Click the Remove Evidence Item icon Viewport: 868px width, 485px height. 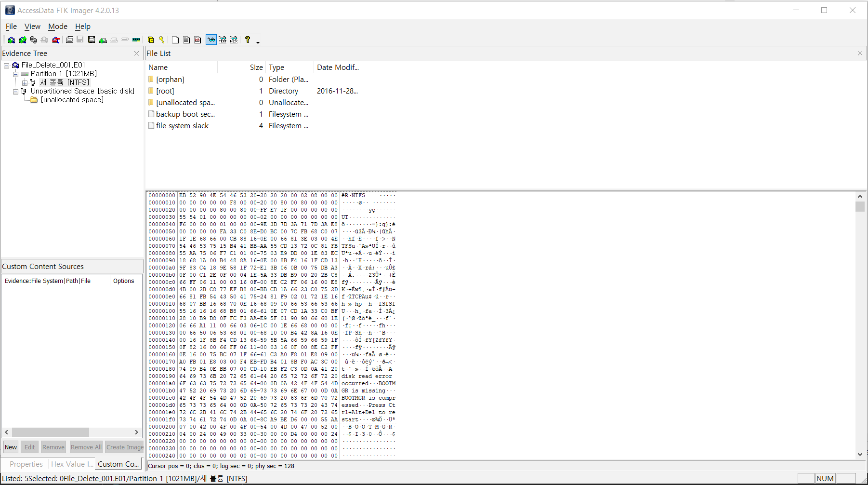point(44,40)
